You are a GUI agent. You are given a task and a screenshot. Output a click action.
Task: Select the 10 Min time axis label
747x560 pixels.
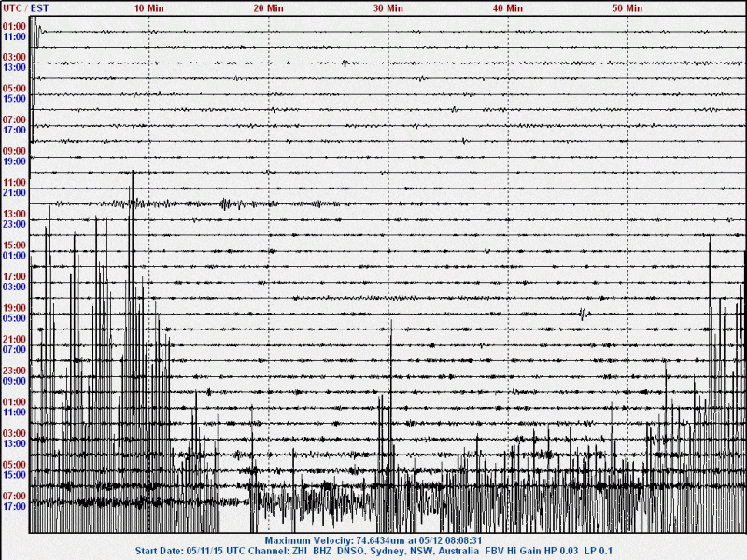click(x=148, y=8)
